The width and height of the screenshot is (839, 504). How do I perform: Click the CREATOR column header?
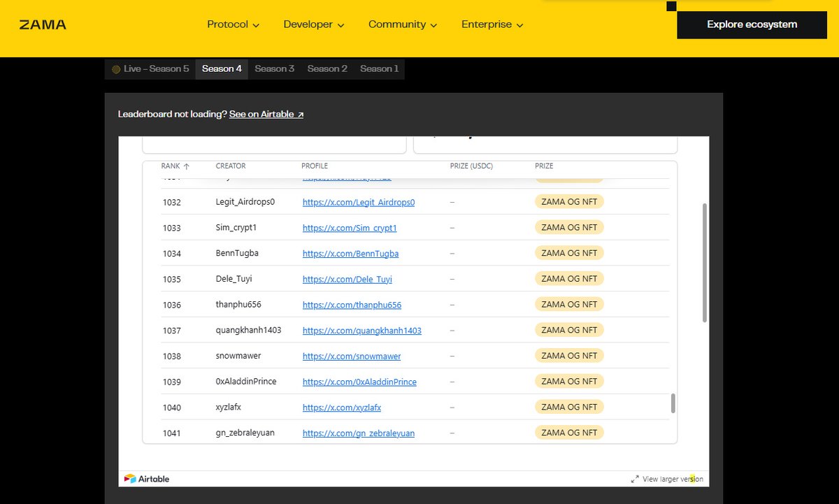(x=231, y=166)
